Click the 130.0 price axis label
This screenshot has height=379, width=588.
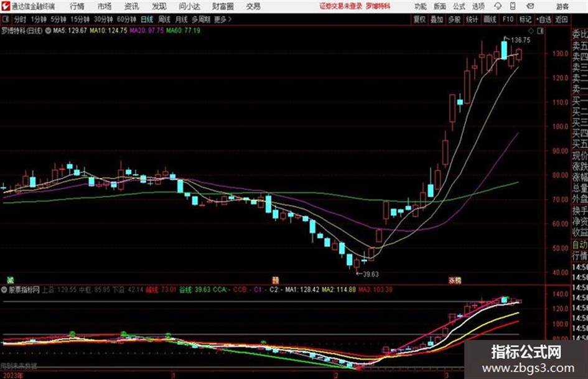coord(560,54)
